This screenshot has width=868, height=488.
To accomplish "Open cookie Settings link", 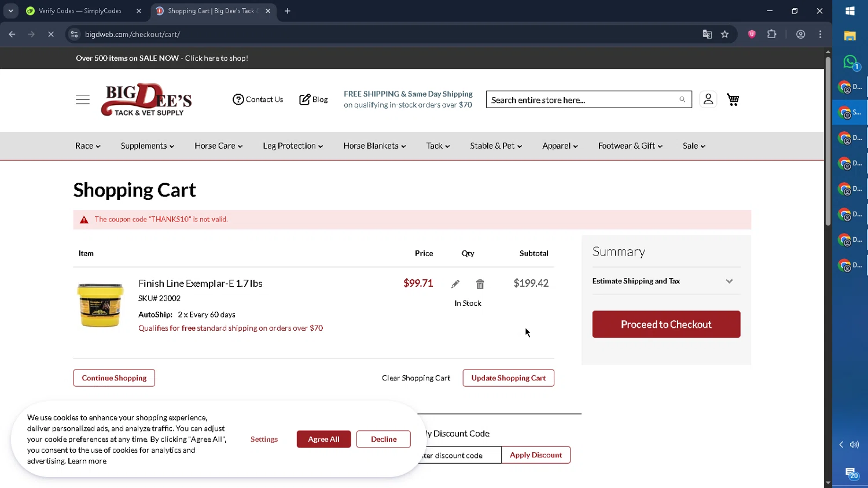I will click(x=264, y=439).
